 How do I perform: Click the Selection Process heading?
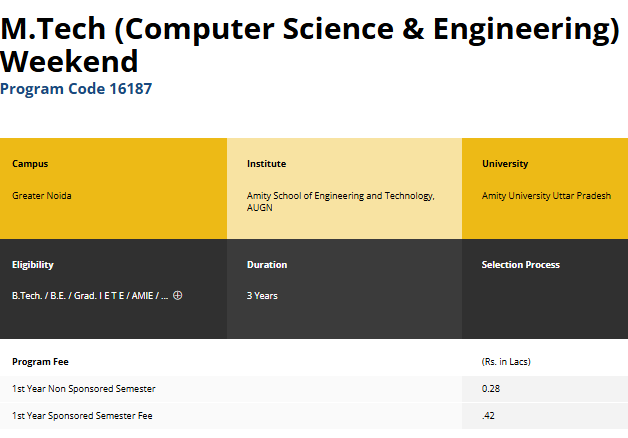click(521, 265)
